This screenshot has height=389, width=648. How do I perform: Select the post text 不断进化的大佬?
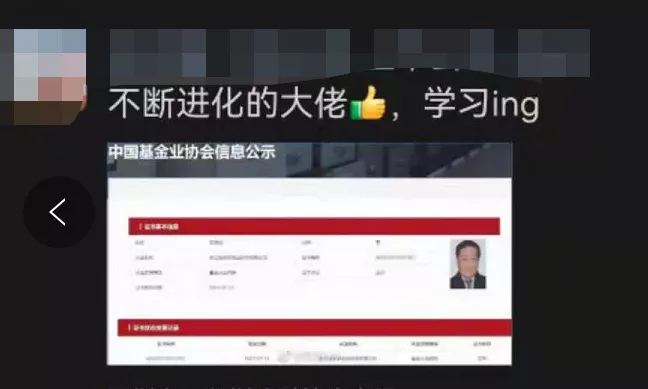tap(228, 103)
